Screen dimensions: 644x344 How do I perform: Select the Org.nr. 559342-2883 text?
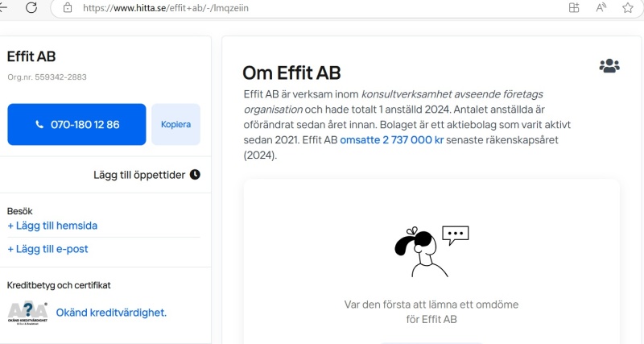coord(47,77)
